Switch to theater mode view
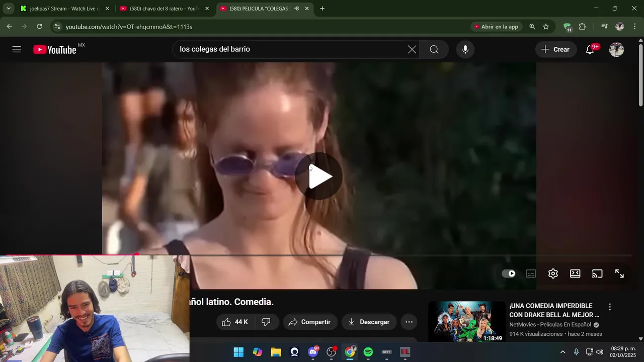The height and width of the screenshot is (362, 644). 575,274
